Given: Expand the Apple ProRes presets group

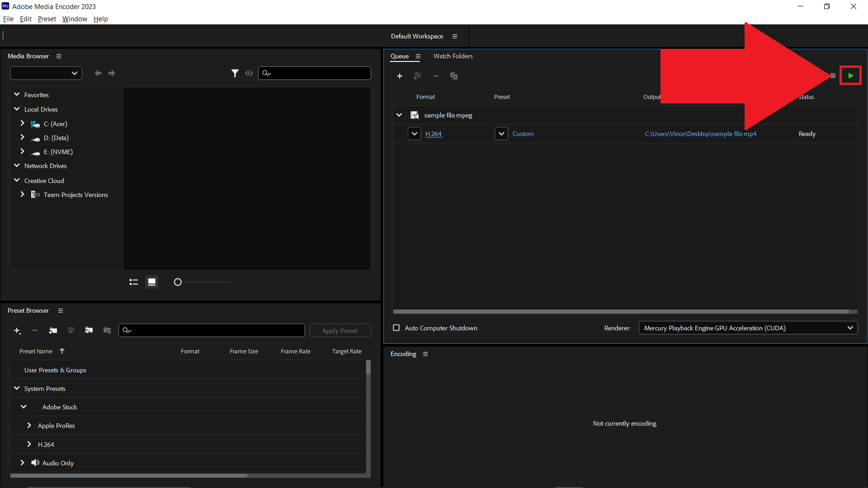Looking at the screenshot, I should click(29, 425).
